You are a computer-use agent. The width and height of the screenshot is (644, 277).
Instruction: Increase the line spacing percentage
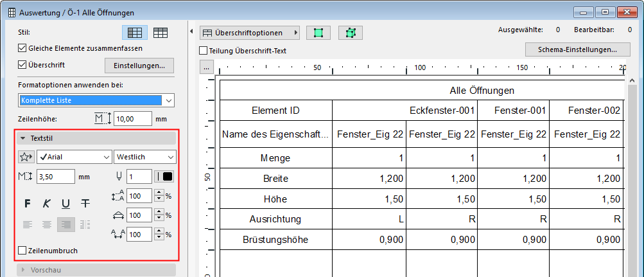(159, 193)
